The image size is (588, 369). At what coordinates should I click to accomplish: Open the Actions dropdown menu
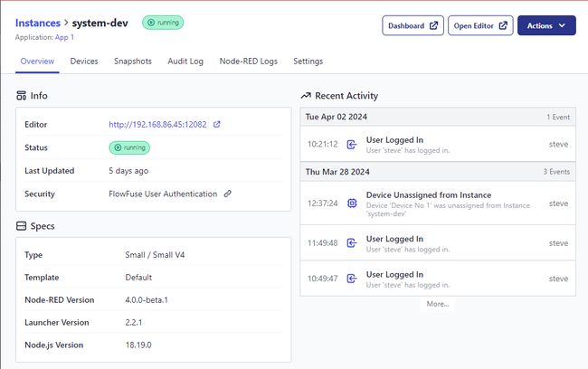point(545,25)
